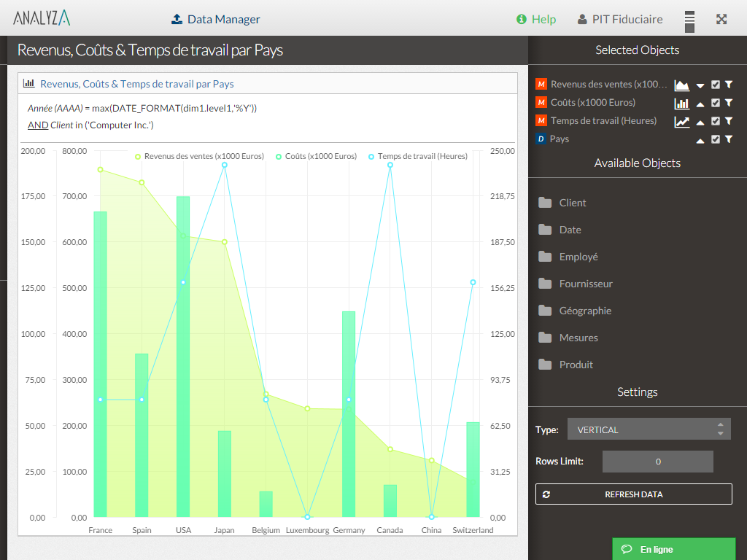Screen dimensions: 747x560
Task: Click the bar chart icon for Coûts
Action: (682, 103)
